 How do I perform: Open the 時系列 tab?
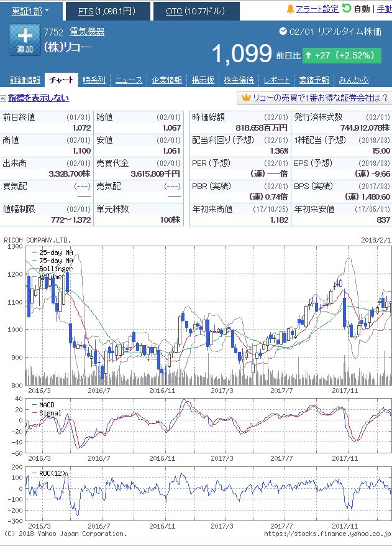click(x=94, y=80)
